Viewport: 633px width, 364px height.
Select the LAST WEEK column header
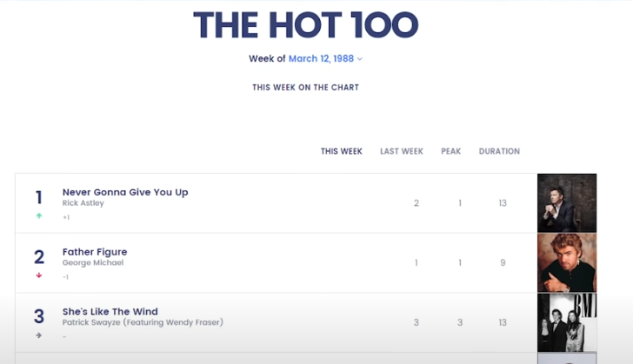pos(402,151)
